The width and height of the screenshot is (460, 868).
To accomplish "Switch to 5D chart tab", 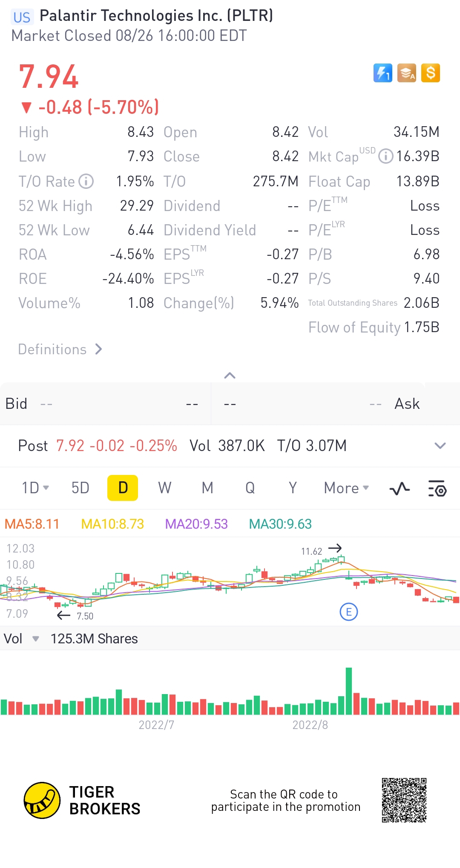I will tap(80, 488).
